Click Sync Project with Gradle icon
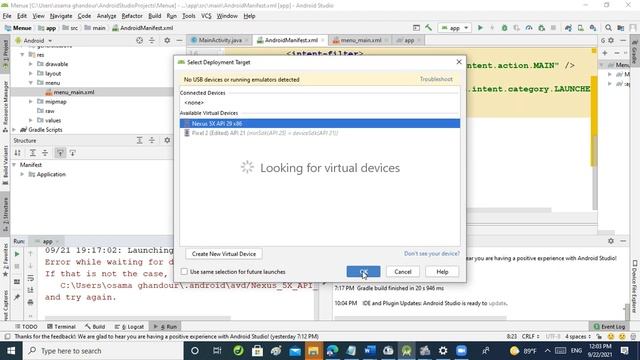The image size is (640, 360). (568, 28)
